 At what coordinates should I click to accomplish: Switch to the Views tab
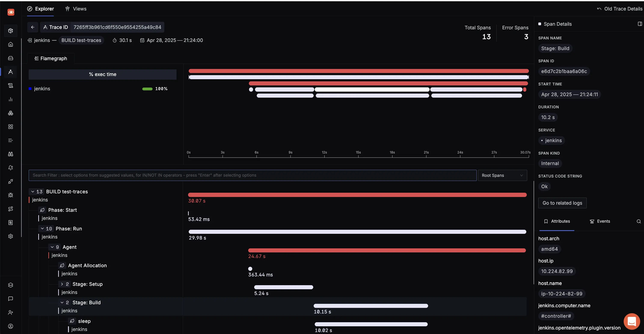point(76,9)
